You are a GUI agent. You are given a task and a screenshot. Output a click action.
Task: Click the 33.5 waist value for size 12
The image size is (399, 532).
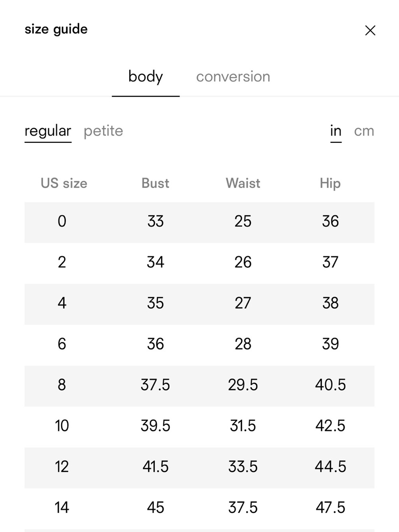coord(243,467)
